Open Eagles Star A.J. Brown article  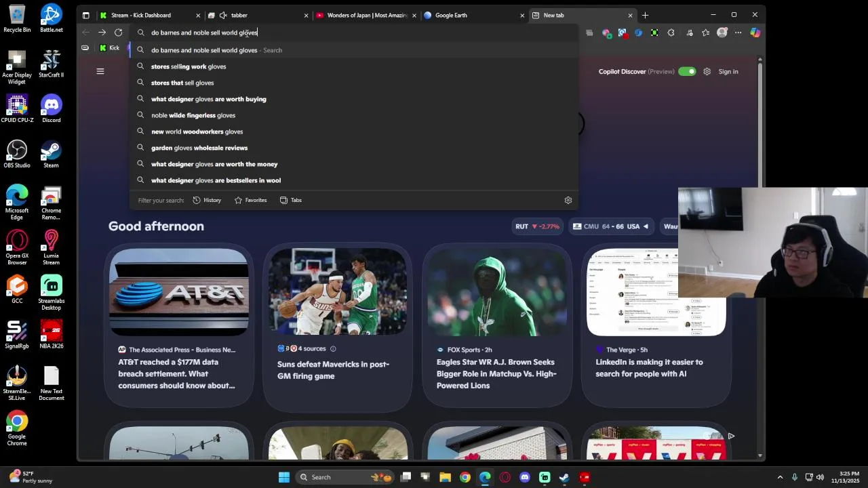tap(496, 373)
